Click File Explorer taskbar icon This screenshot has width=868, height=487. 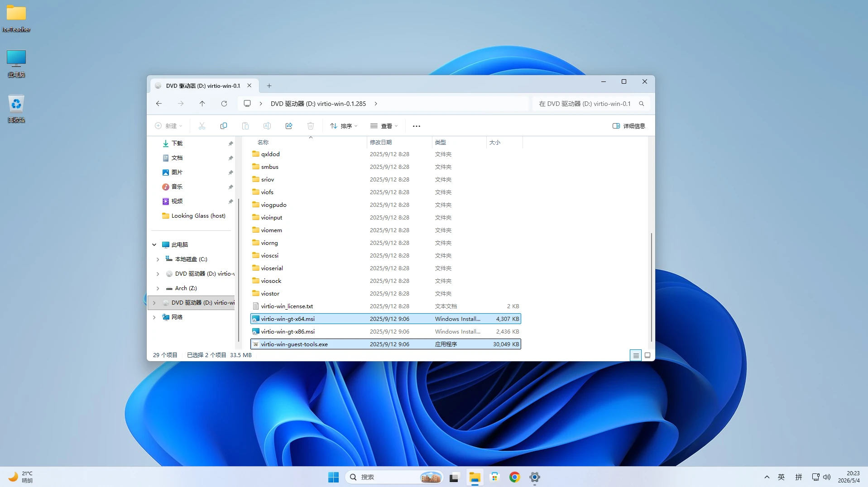pos(475,477)
